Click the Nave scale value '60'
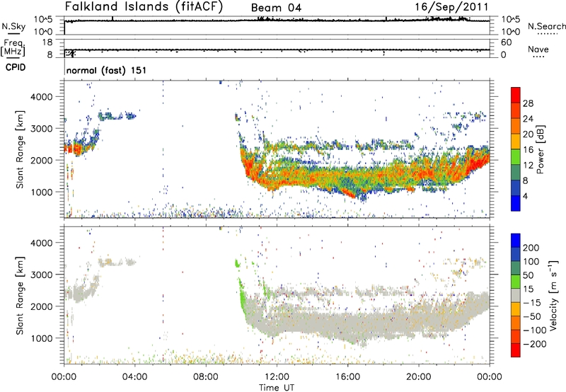The width and height of the screenshot is (566, 392). point(506,42)
